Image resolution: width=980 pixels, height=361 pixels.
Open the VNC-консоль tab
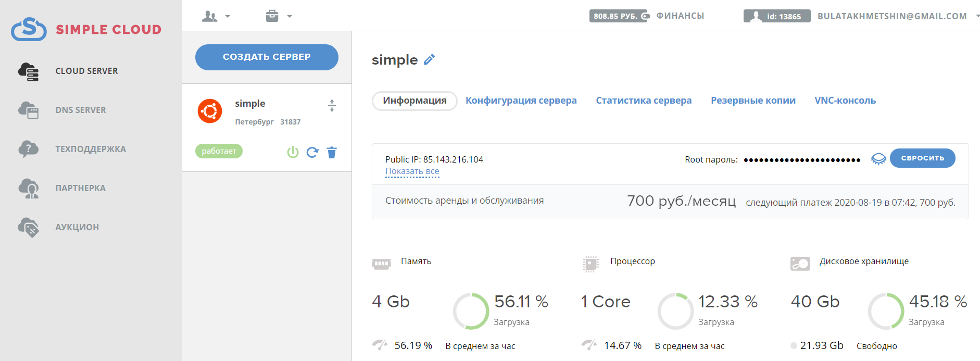tap(845, 101)
